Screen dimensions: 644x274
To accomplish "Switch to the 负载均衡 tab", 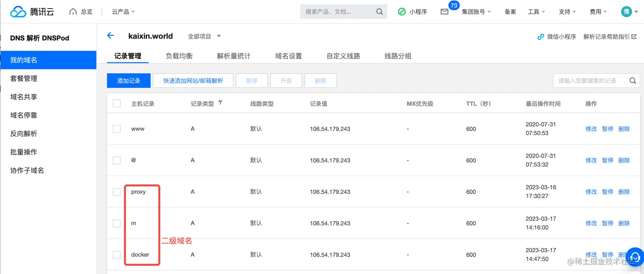I will pyautogui.click(x=179, y=56).
